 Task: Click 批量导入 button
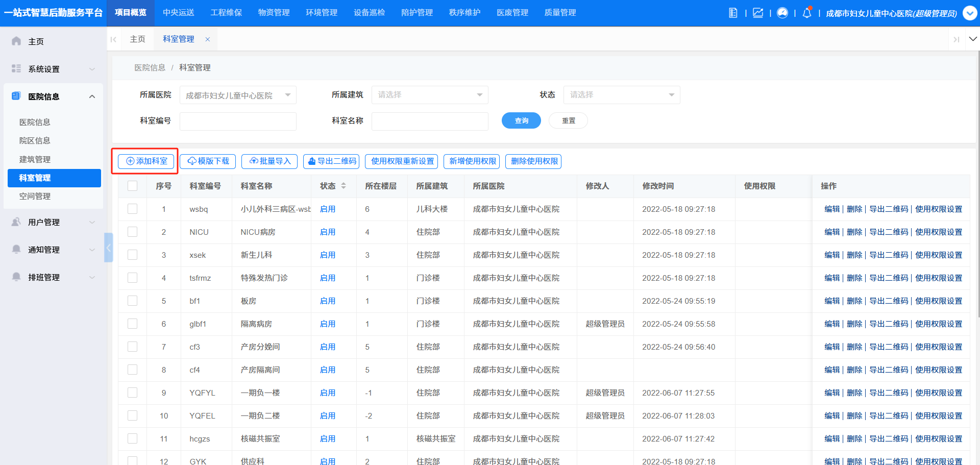(x=269, y=161)
